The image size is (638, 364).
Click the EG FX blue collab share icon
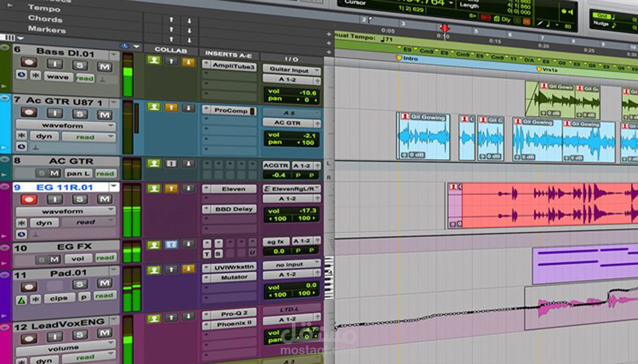[x=171, y=245]
